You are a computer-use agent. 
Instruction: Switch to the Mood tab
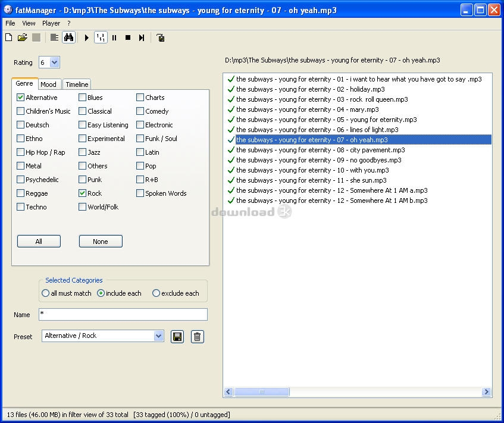(48, 84)
